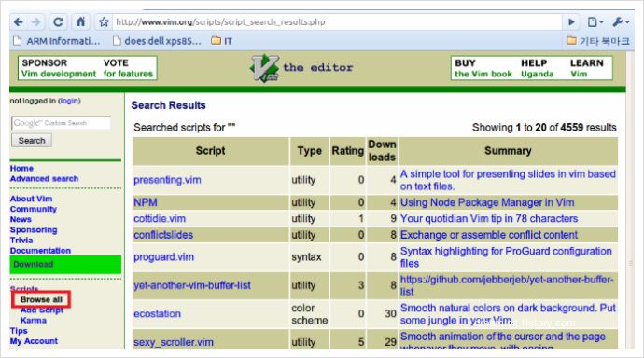Open My Account link
This screenshot has height=358, width=644.
tap(34, 341)
